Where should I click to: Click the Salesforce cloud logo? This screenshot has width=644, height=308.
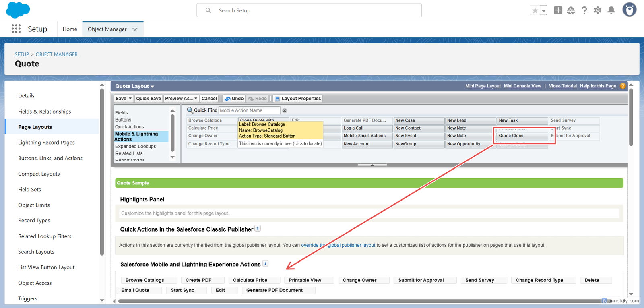point(18,10)
